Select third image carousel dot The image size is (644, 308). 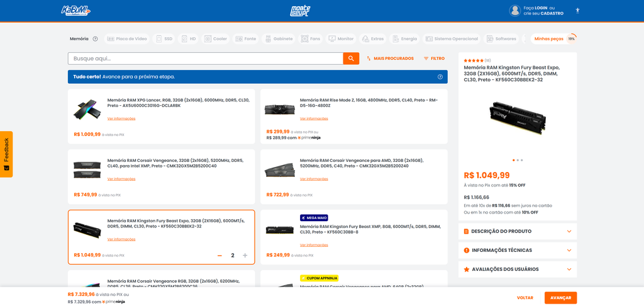coord(521,160)
